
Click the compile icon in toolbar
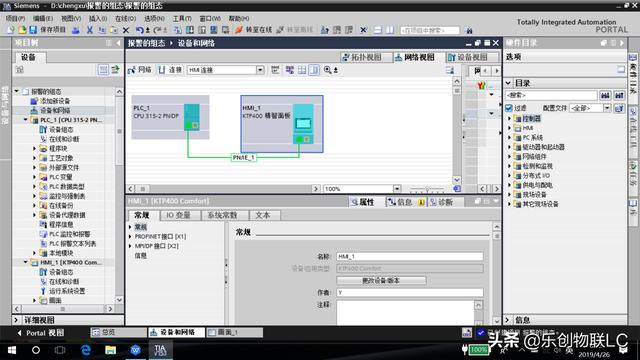coord(178,30)
